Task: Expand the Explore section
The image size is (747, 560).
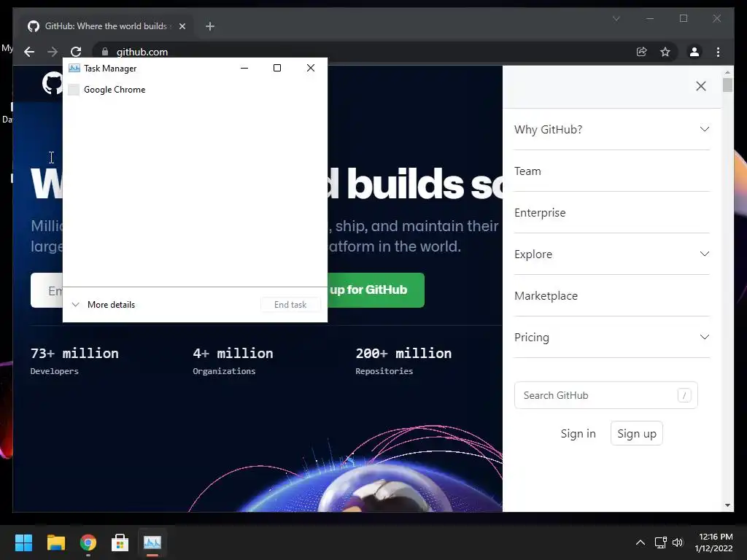Action: [612, 254]
